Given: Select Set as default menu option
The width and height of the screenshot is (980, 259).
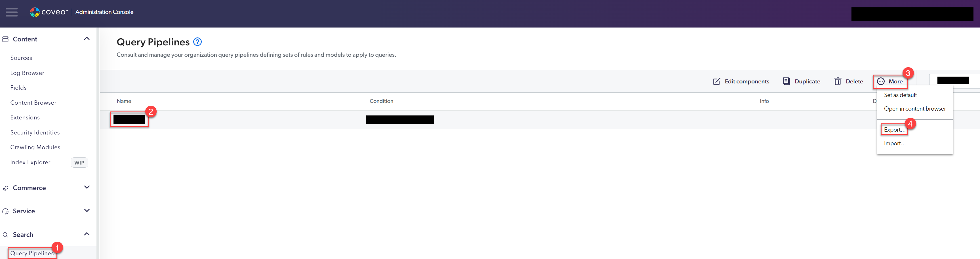Looking at the screenshot, I should pyautogui.click(x=900, y=95).
